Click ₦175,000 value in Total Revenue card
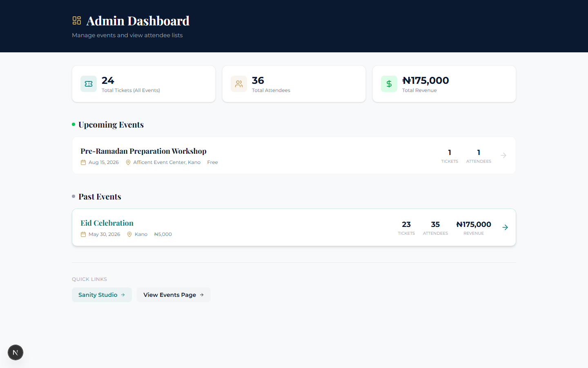The height and width of the screenshot is (368, 588). 425,80
